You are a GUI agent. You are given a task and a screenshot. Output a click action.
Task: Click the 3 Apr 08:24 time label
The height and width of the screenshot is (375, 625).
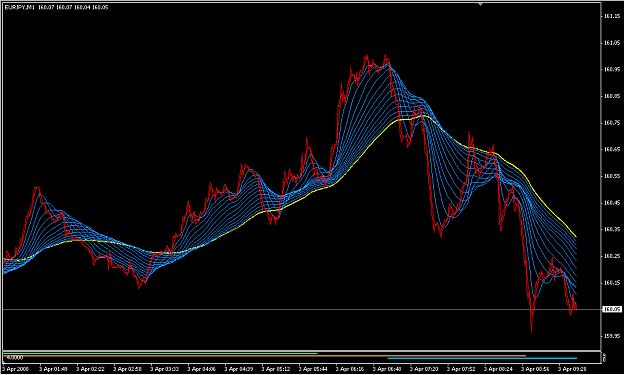(x=498, y=369)
